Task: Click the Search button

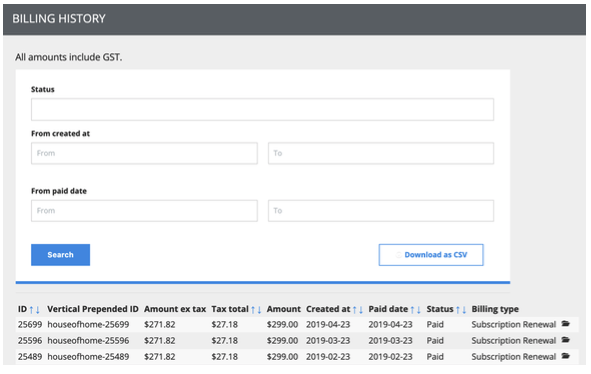Action: (60, 255)
